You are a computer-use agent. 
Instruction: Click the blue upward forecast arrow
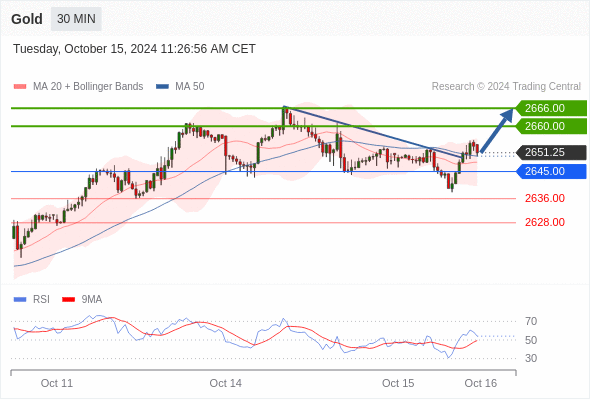pyautogui.click(x=497, y=130)
